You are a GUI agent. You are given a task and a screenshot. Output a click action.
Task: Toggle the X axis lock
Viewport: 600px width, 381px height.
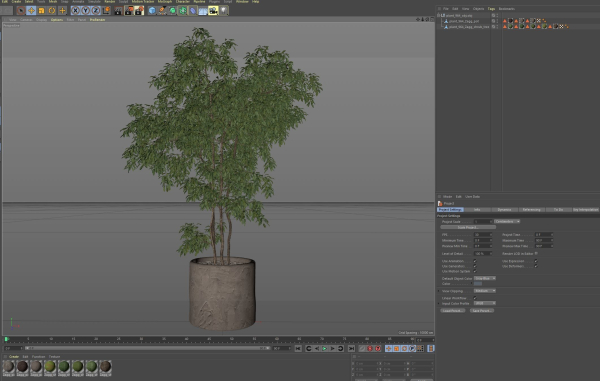76,11
